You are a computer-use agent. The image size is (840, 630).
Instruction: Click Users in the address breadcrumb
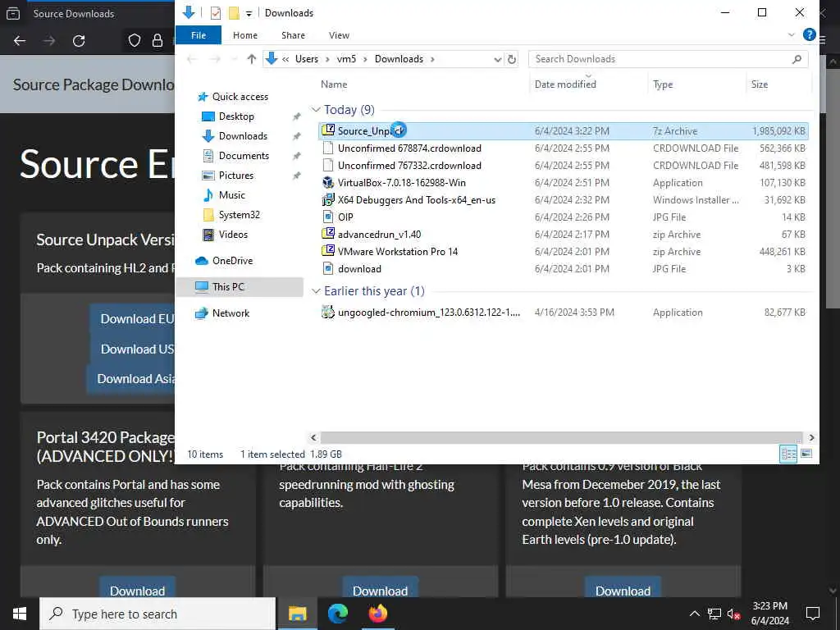point(307,59)
